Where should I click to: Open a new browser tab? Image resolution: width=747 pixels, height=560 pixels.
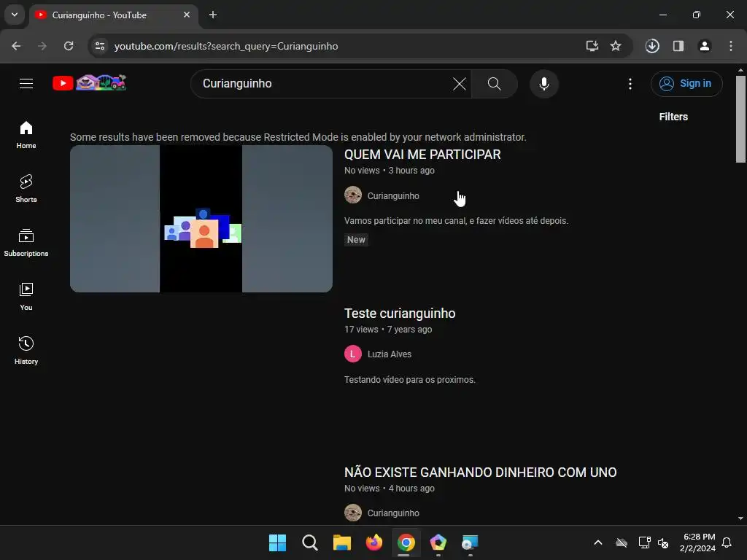(213, 15)
